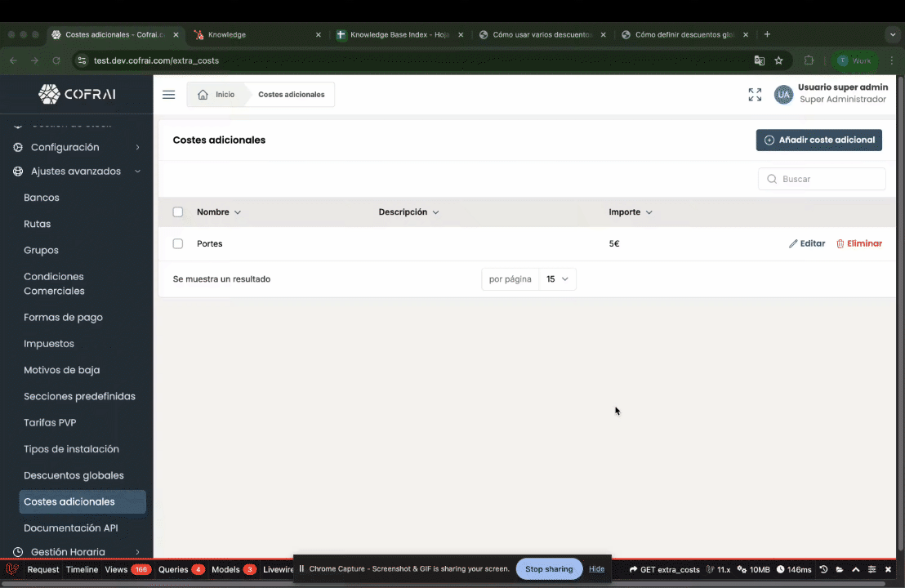Image resolution: width=905 pixels, height=588 pixels.
Task: Click Eliminar for Portes row
Action: 858,243
